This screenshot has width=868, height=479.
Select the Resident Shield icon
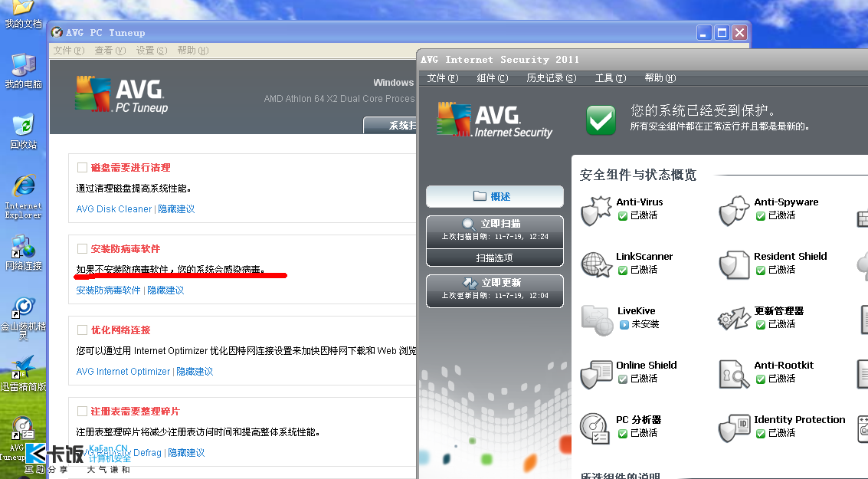[734, 264]
